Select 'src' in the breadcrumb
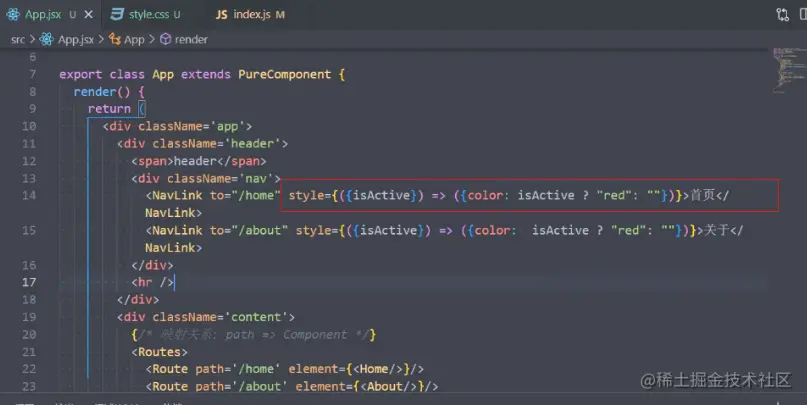Screen dimensions: 807x405 18,39
